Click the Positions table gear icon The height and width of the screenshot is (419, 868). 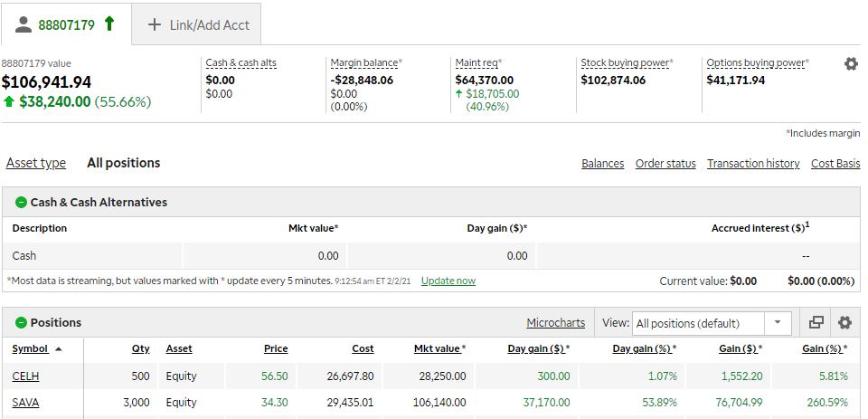[844, 323]
